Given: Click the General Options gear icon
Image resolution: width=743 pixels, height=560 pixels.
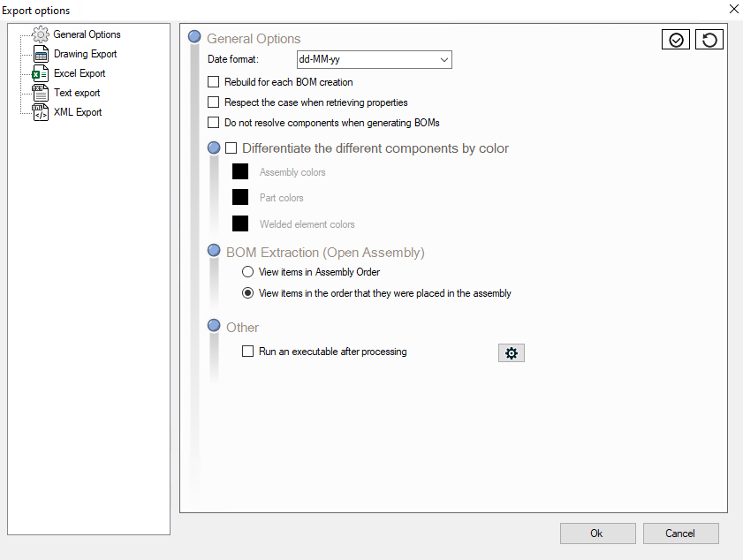Looking at the screenshot, I should coord(41,35).
